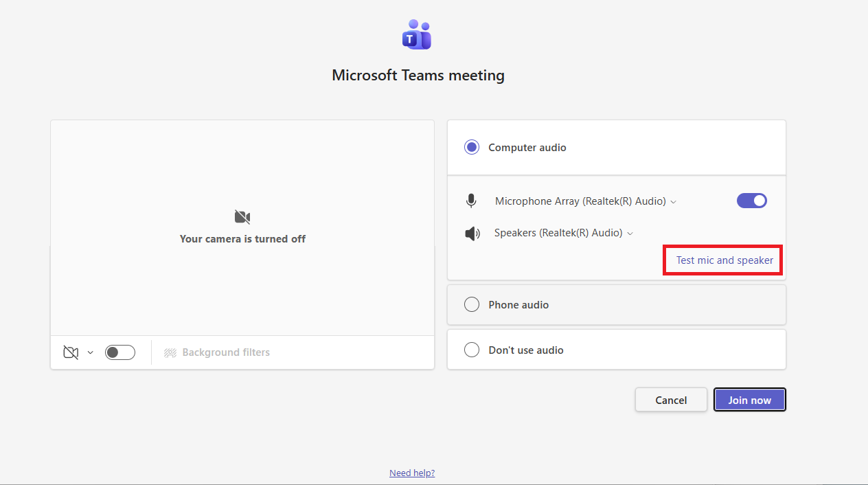868x485 pixels.
Task: Click the speaker icon
Action: (472, 234)
